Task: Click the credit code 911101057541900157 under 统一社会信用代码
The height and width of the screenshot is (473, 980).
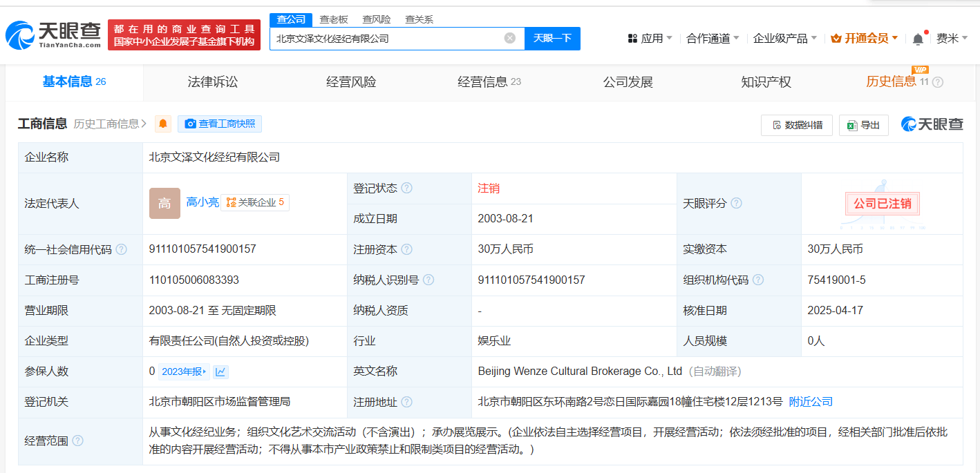Action: tap(202, 249)
